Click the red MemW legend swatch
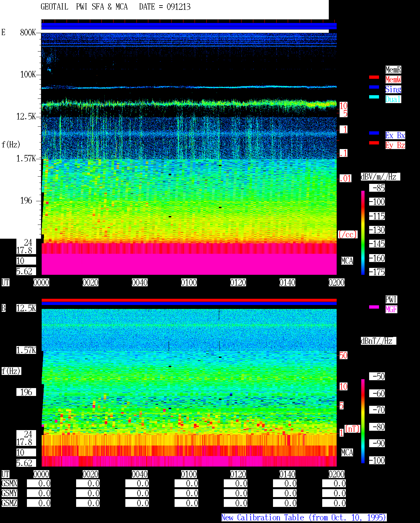 [x=374, y=77]
